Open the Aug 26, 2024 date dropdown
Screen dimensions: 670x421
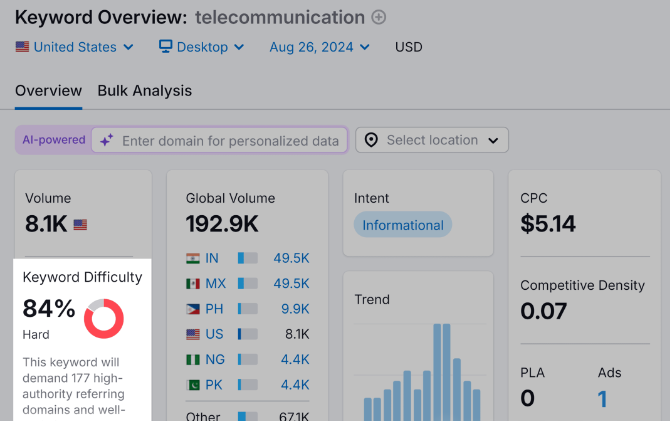tap(319, 47)
